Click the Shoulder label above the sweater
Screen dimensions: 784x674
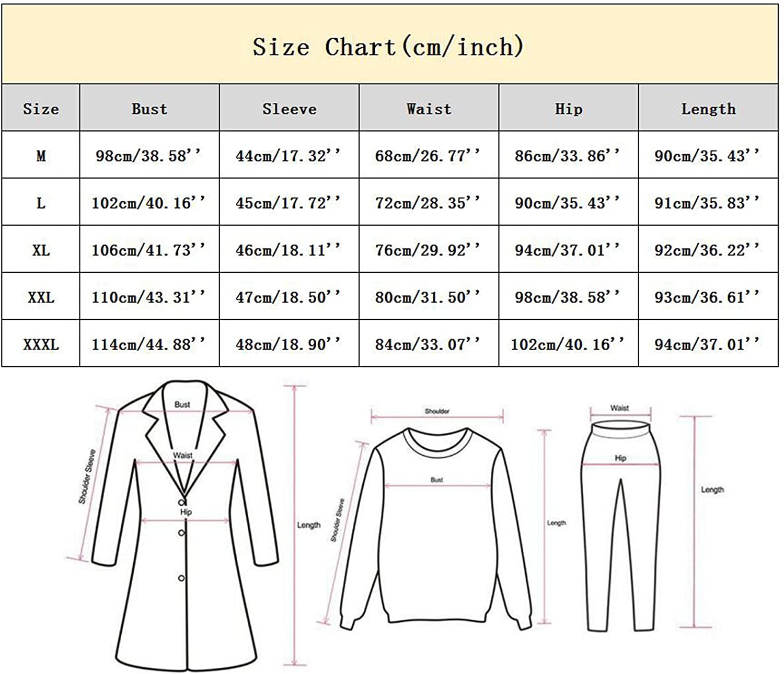(437, 411)
